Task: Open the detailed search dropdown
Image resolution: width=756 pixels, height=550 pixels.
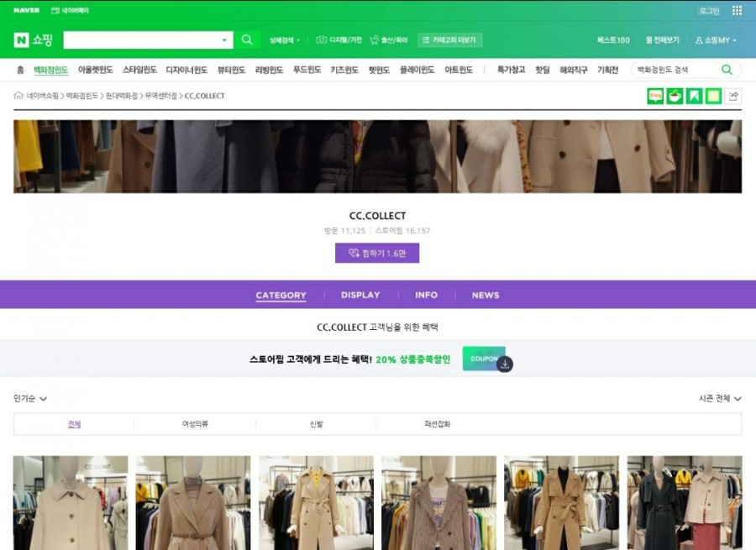Action: click(x=285, y=40)
